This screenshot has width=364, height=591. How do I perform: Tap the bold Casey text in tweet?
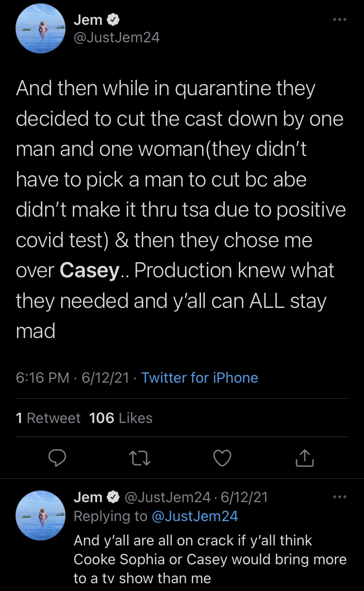pyautogui.click(x=89, y=271)
